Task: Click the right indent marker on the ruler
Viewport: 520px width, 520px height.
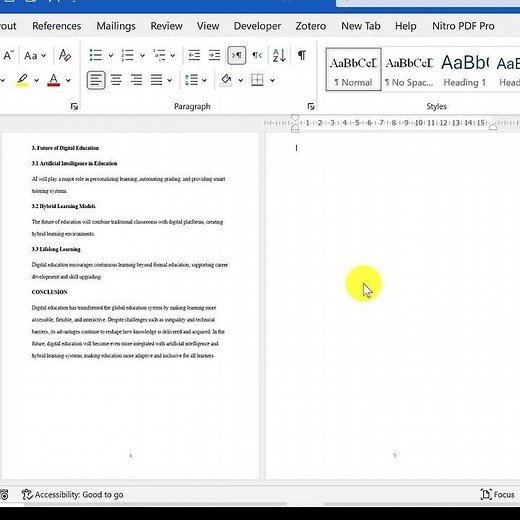Action: pyautogui.click(x=493, y=127)
